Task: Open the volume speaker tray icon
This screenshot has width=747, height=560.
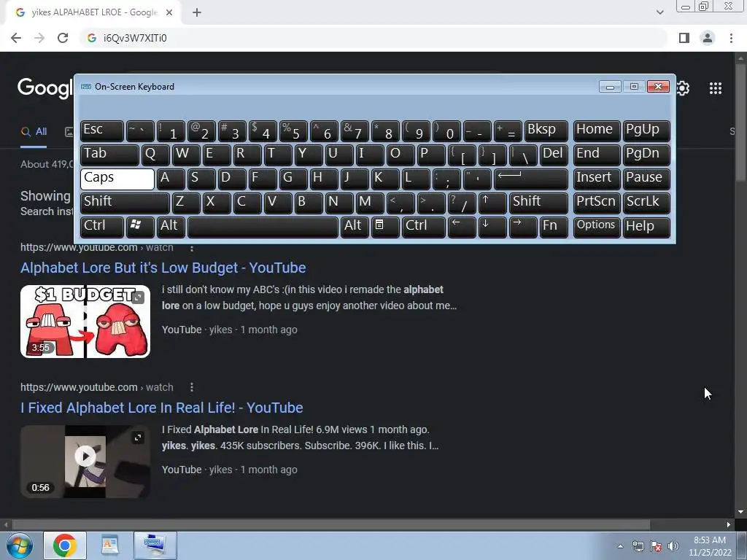Action: point(673,546)
